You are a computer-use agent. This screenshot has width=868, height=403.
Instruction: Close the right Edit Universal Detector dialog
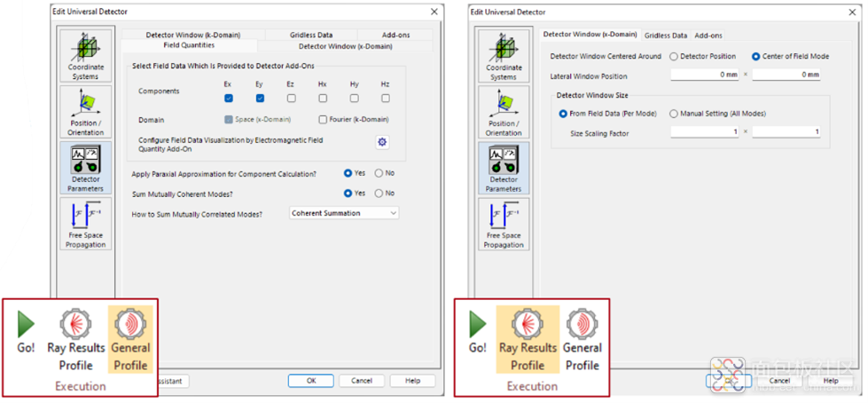(x=852, y=12)
